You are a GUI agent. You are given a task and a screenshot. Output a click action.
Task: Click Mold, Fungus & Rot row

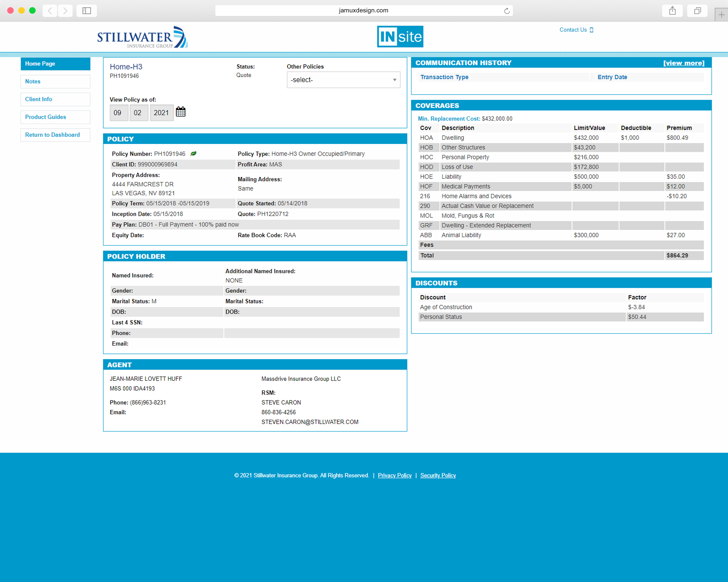point(561,216)
